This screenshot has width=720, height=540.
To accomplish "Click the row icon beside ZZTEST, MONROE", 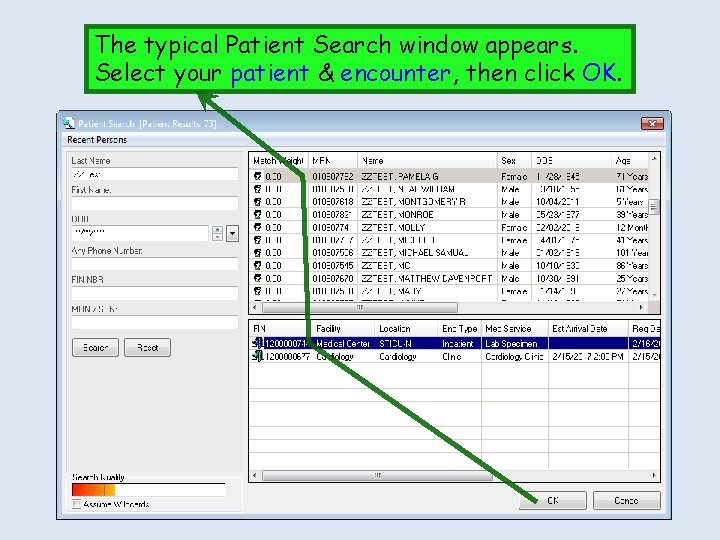I will point(258,214).
